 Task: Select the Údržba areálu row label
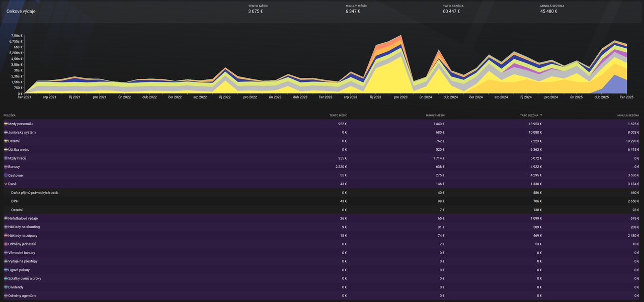tap(19, 150)
